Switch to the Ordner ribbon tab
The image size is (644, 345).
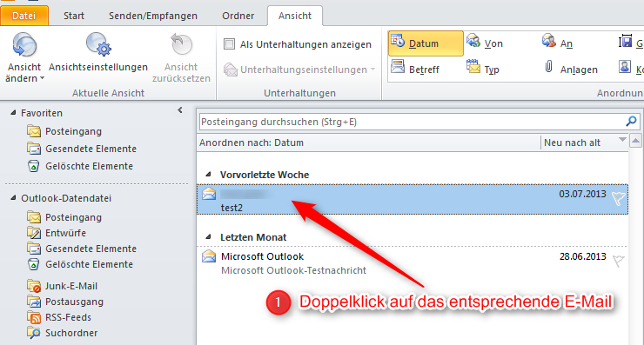(238, 16)
